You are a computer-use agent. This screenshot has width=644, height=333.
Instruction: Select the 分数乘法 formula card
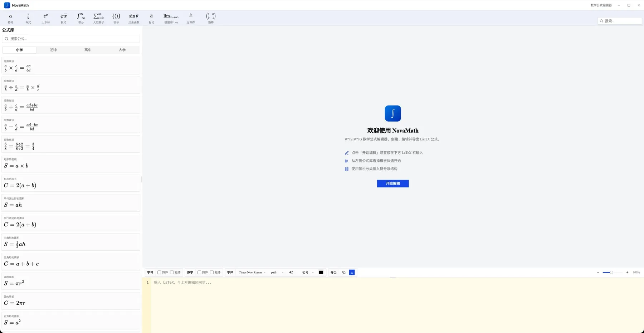click(71, 66)
